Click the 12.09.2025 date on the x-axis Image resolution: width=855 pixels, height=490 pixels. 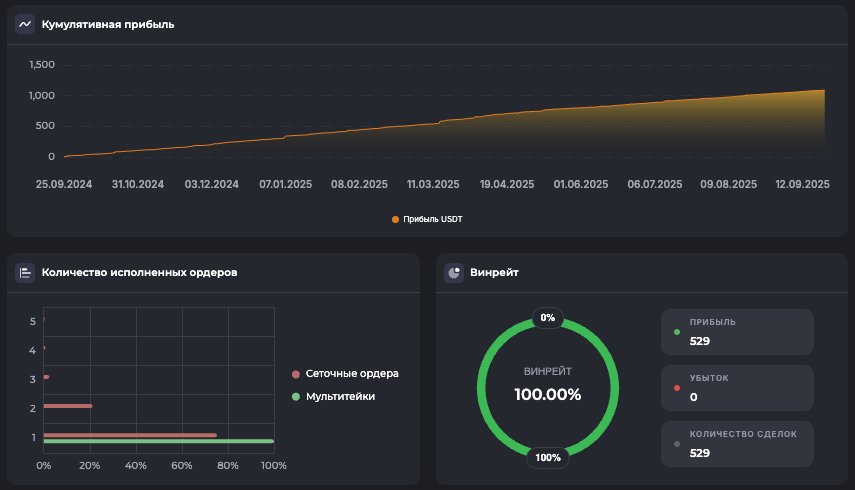tap(801, 184)
